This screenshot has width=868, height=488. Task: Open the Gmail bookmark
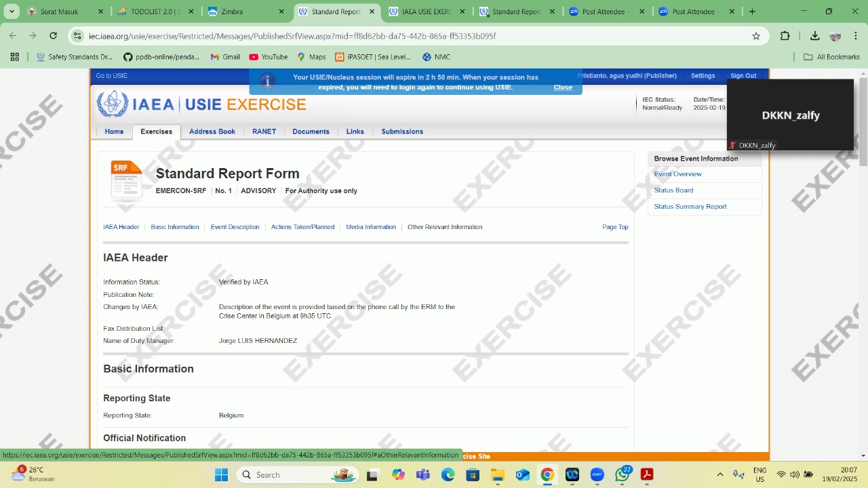pos(225,57)
